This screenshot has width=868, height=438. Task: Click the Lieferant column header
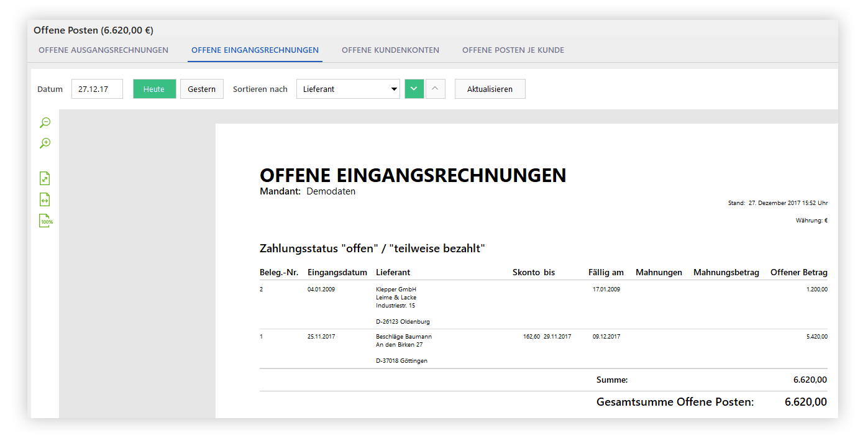(393, 272)
